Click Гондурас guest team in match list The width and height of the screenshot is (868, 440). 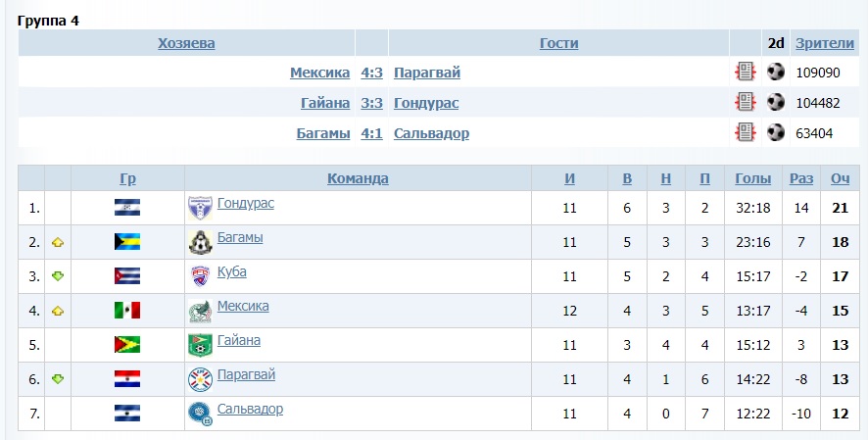point(426,103)
